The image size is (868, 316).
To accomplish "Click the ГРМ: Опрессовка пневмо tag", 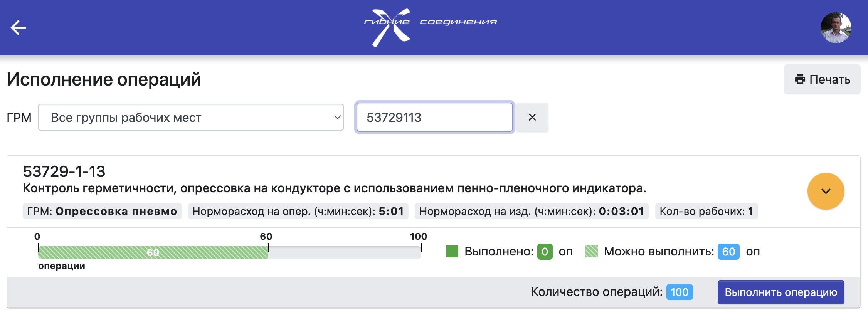I will click(102, 211).
